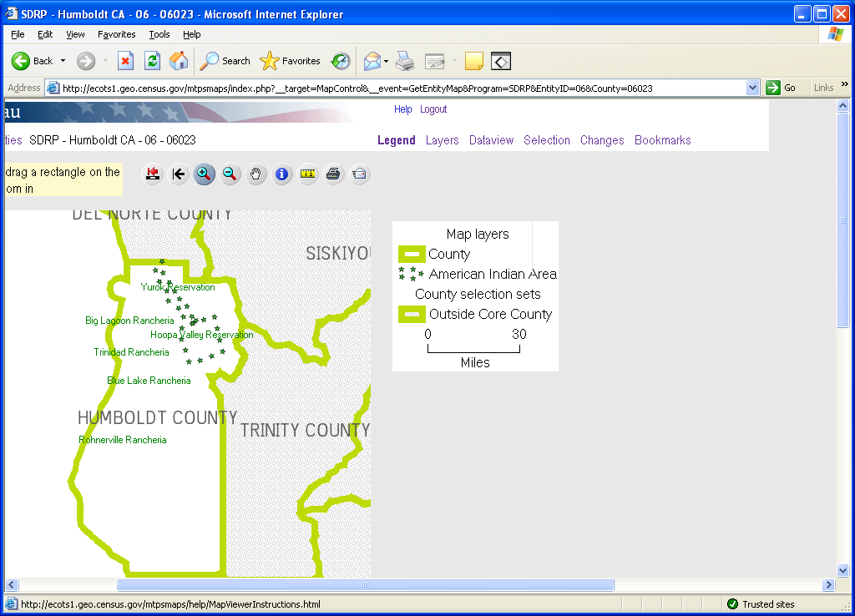
Task: Click the address bar URL field
Action: [401, 88]
